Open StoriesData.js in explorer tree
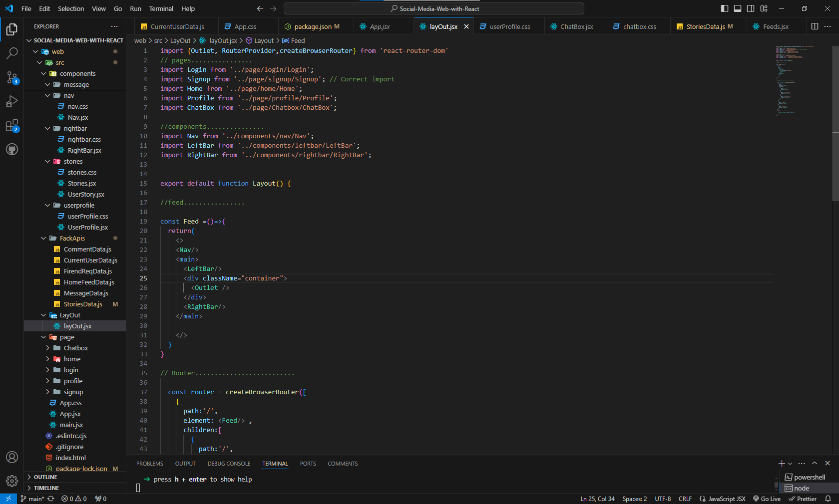839x504 pixels. (83, 304)
